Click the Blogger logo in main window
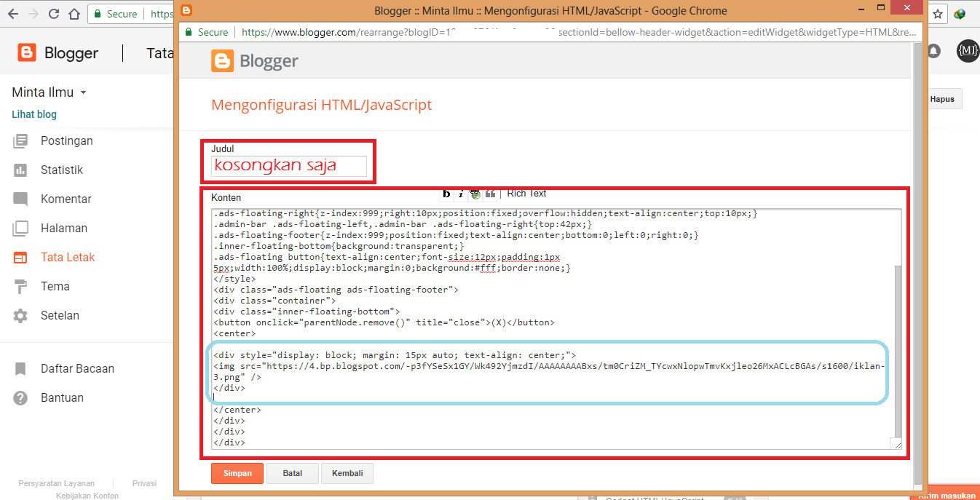The width and height of the screenshot is (980, 500). pos(58,53)
